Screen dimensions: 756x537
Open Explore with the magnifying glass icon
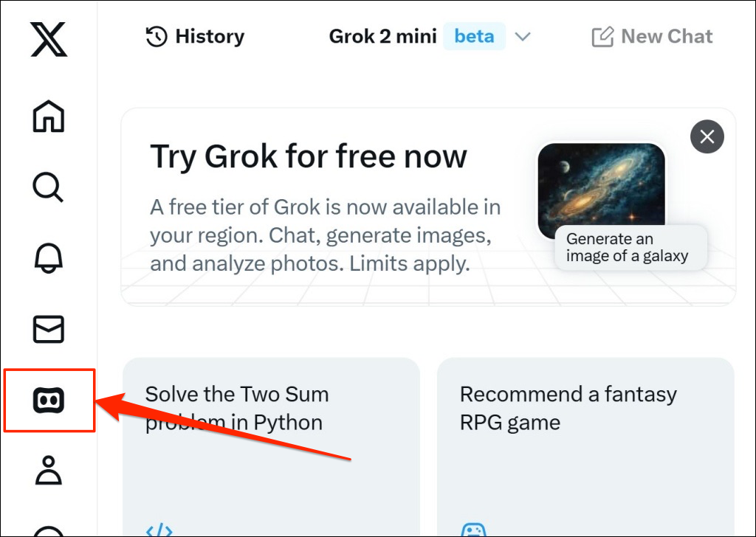click(x=49, y=187)
